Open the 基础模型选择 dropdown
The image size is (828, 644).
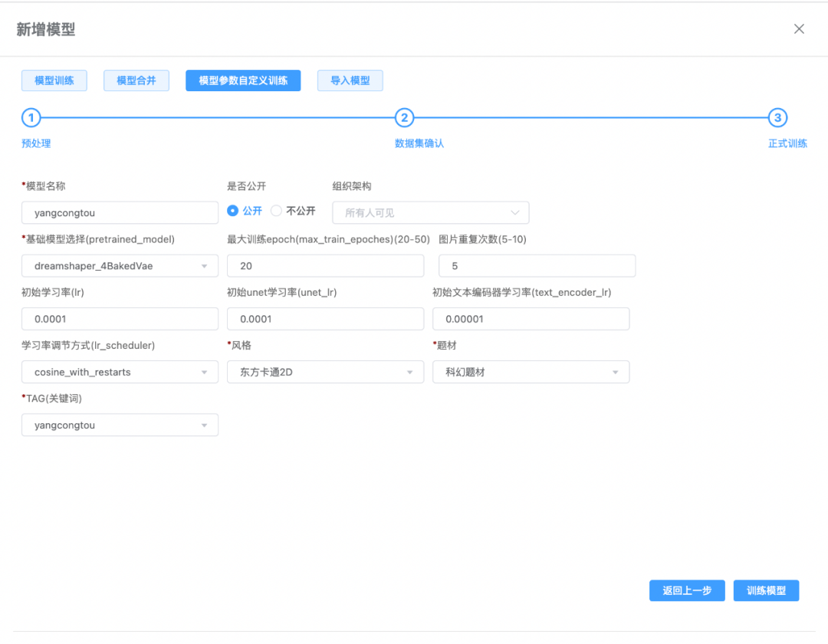(x=120, y=266)
